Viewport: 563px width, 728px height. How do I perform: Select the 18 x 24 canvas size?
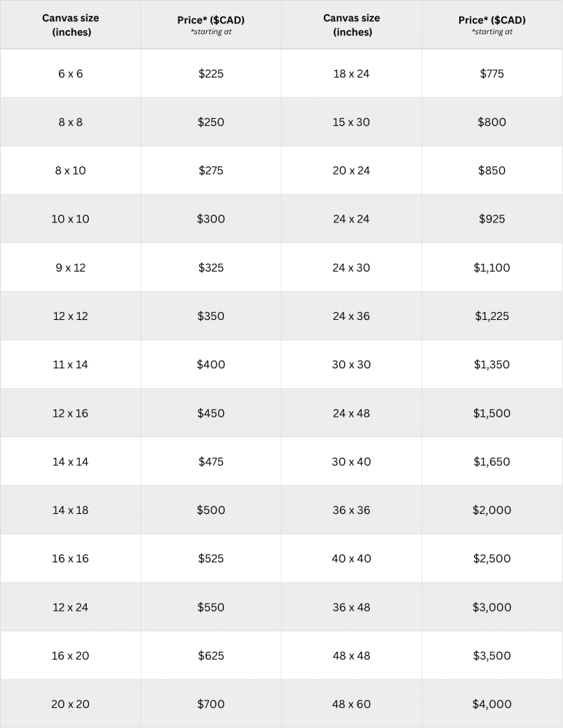tap(351, 74)
